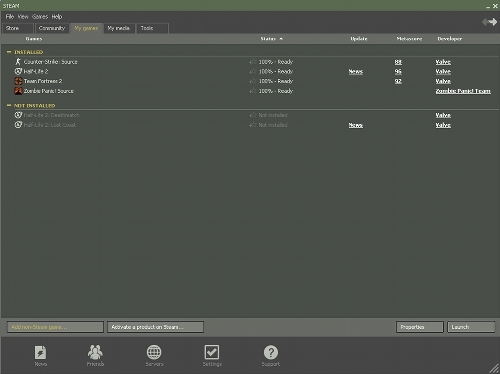Viewport: 500px width, 374px height.
Task: Switch to the My games tab
Action: [x=86, y=28]
